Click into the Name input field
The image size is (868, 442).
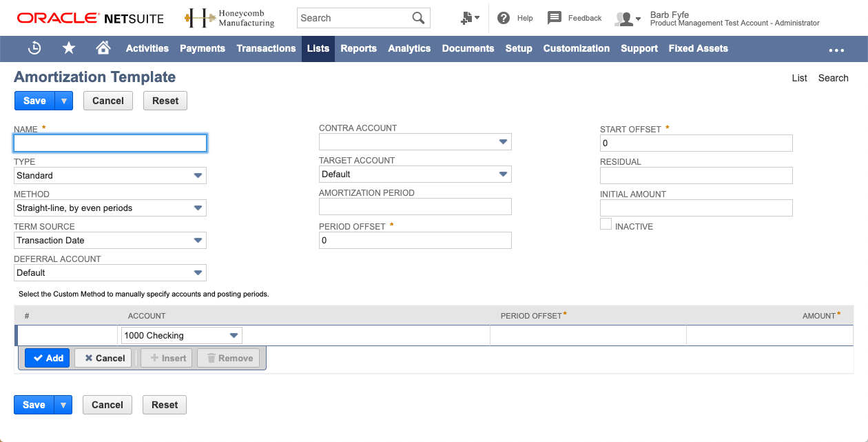(x=110, y=143)
